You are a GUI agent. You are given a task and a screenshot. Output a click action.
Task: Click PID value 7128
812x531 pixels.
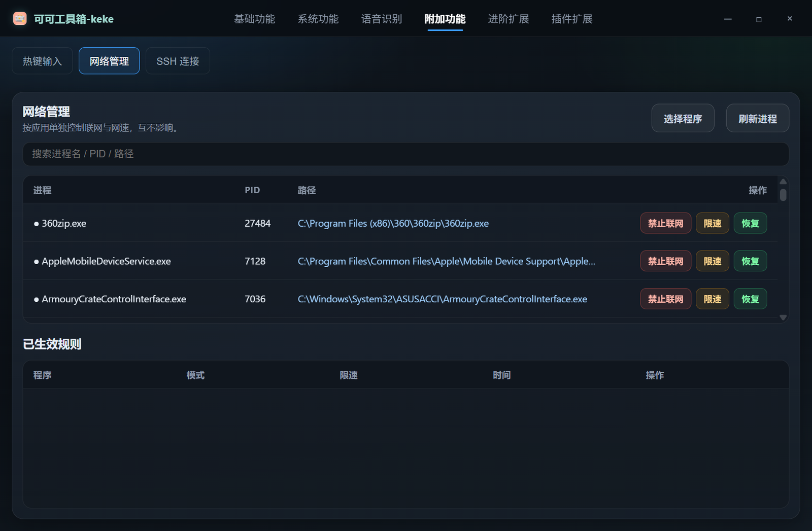click(255, 261)
